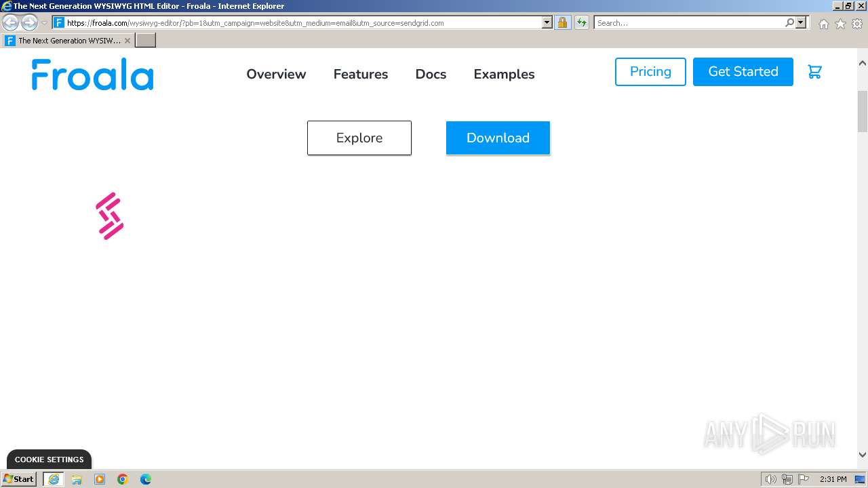Click Internet Explorer taskbar icon
The height and width of the screenshot is (488, 868).
point(54,479)
